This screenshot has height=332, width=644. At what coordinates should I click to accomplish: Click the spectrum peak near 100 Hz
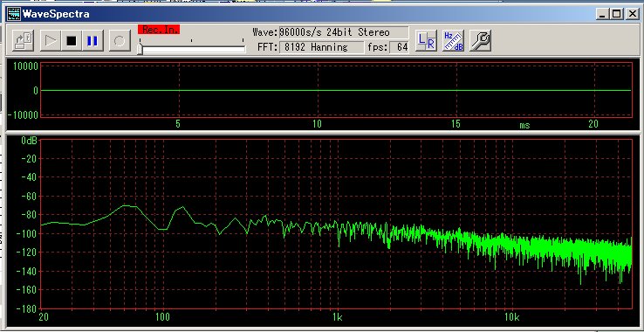pyautogui.click(x=182, y=207)
